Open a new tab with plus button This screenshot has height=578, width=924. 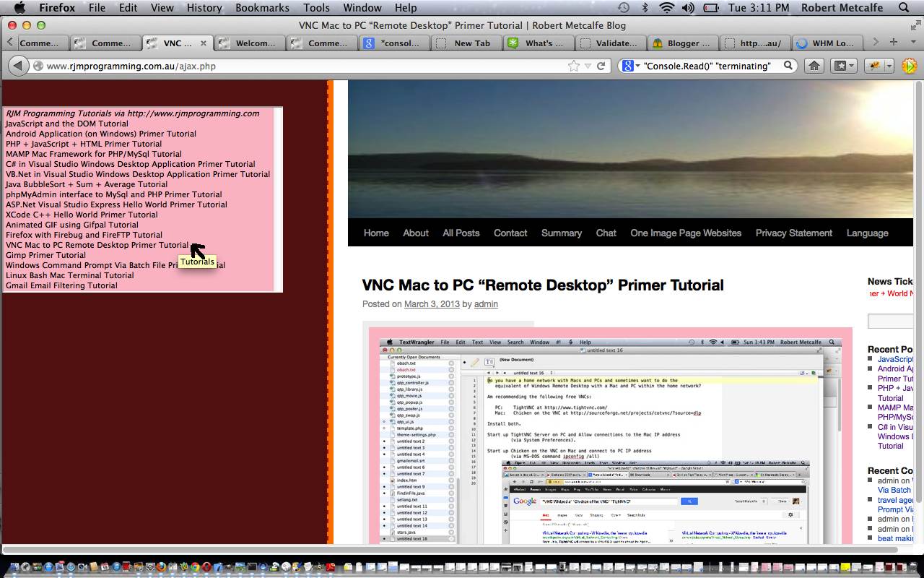tap(894, 42)
